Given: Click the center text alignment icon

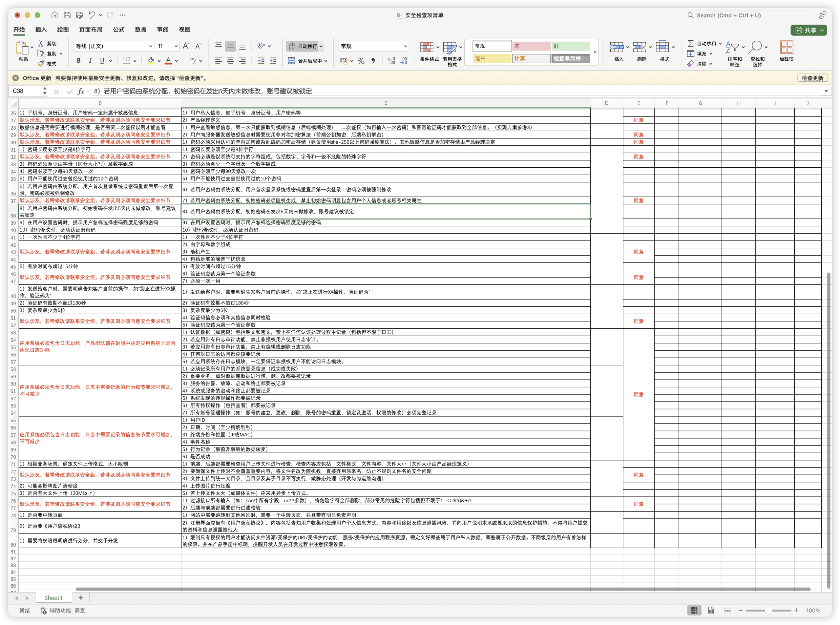Looking at the screenshot, I should [230, 61].
